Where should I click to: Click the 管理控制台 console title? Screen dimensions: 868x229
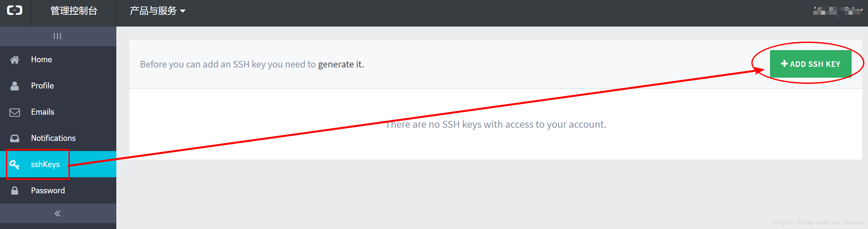(x=74, y=11)
